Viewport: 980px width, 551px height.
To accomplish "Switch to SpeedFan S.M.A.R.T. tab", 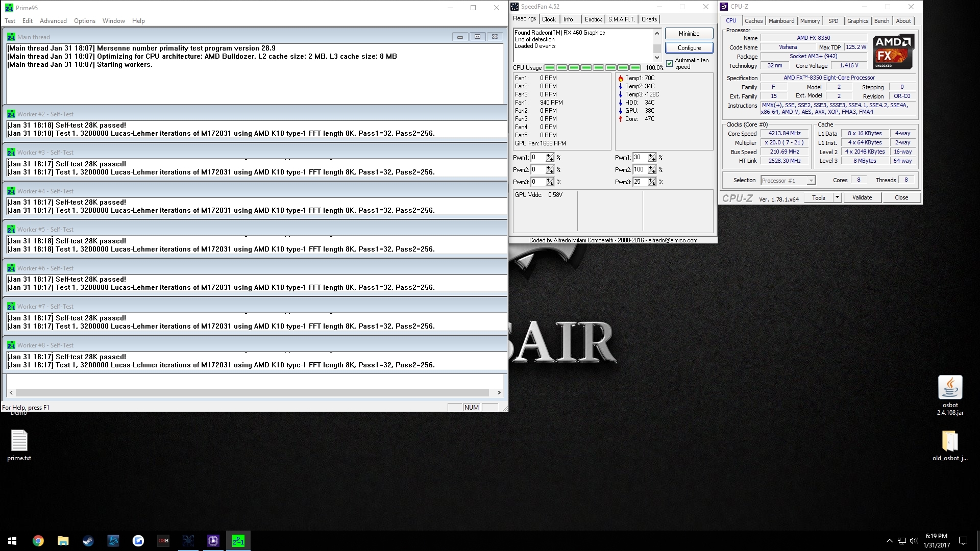I will point(621,19).
